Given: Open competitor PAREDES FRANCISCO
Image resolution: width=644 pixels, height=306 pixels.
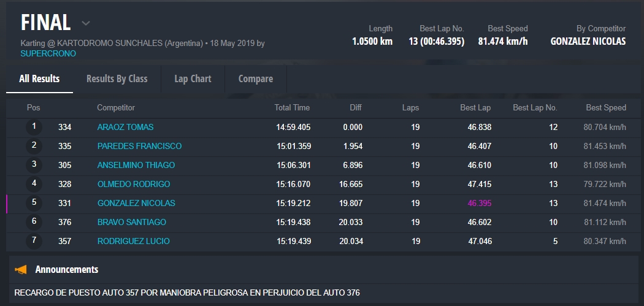Looking at the screenshot, I should coord(139,146).
